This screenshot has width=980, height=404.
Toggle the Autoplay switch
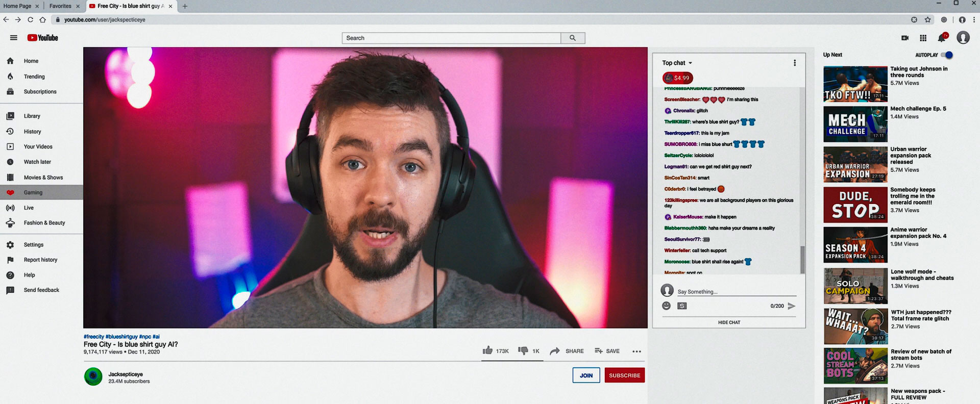[947, 55]
